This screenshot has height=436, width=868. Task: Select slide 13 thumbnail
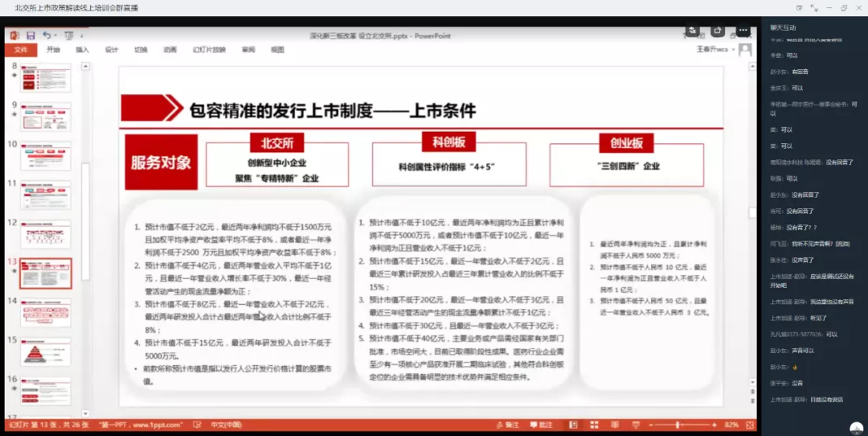(x=45, y=274)
